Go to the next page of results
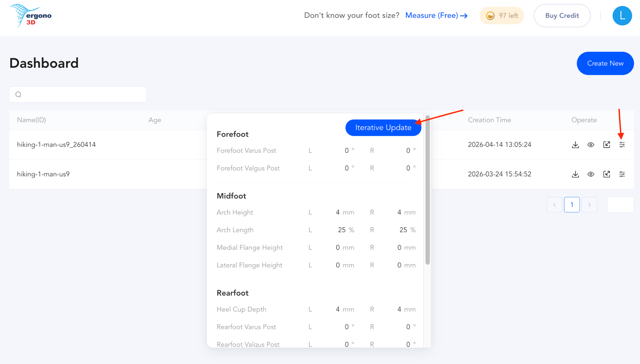This screenshot has width=640, height=364. [x=589, y=204]
